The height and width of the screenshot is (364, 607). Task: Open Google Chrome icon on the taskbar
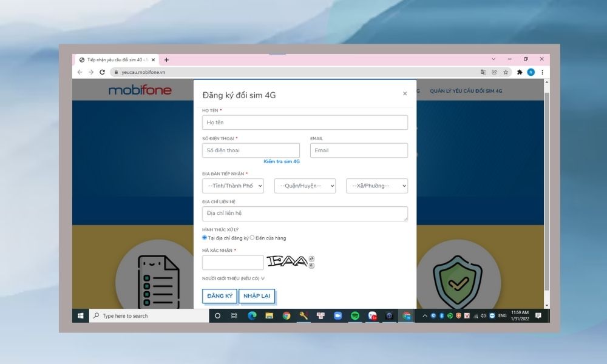click(x=286, y=315)
